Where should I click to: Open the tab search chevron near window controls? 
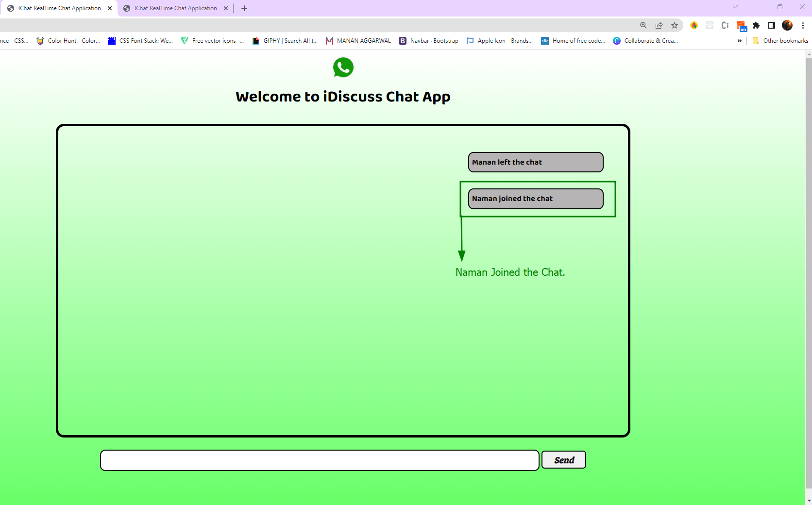[735, 7]
